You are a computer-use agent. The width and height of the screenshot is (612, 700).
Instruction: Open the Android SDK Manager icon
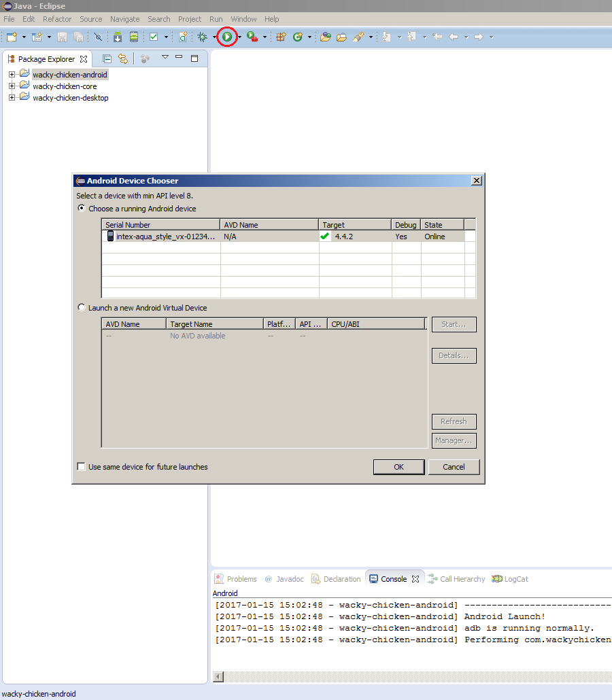[118, 37]
